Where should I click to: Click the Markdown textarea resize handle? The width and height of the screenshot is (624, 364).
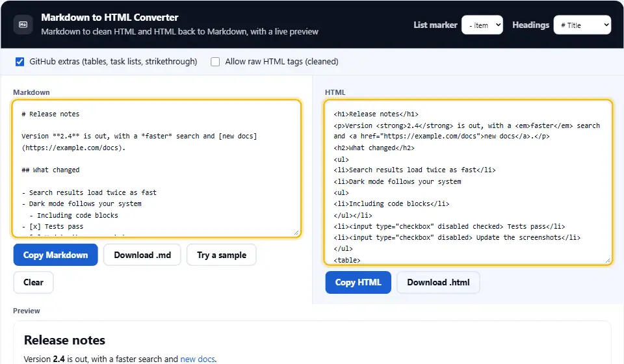296,233
